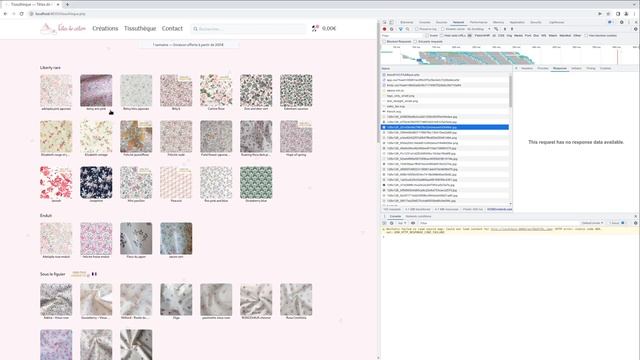This screenshot has width=640, height=360.
Task: Toggle Has blocked cookies checkbox
Action: 586,36
